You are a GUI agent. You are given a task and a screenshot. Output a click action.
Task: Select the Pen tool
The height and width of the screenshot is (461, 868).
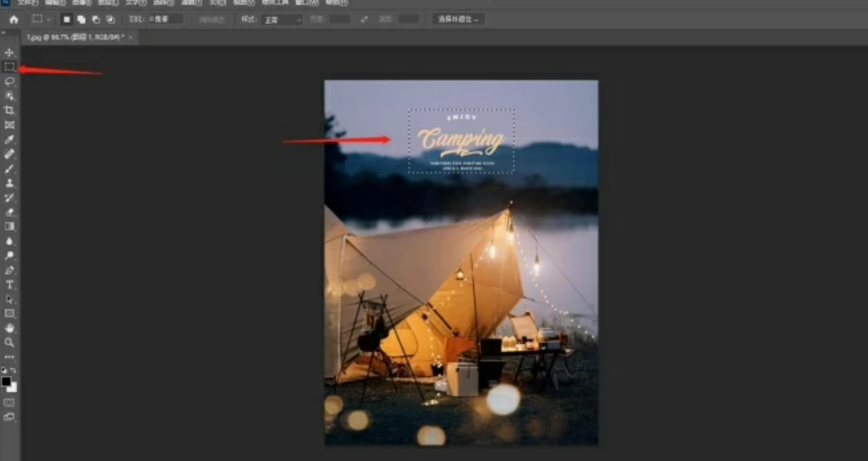(10, 270)
